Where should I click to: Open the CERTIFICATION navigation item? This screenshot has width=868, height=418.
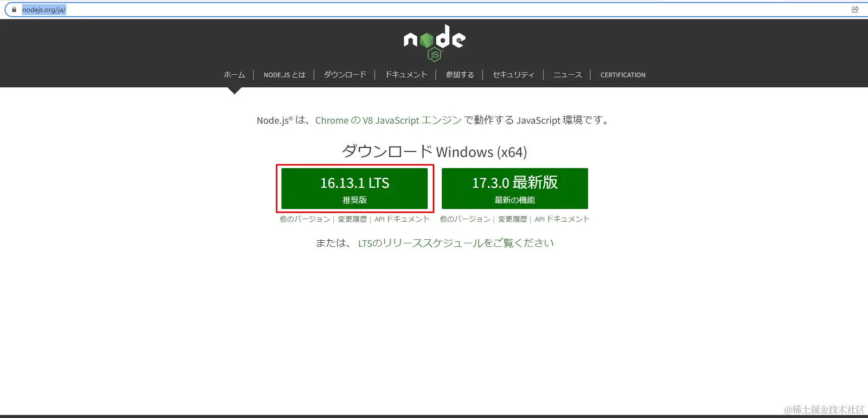tap(623, 75)
